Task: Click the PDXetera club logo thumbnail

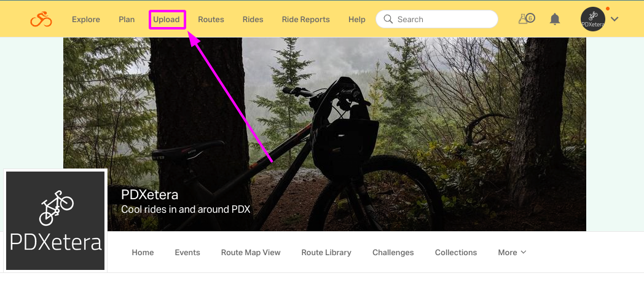Action: (x=55, y=221)
